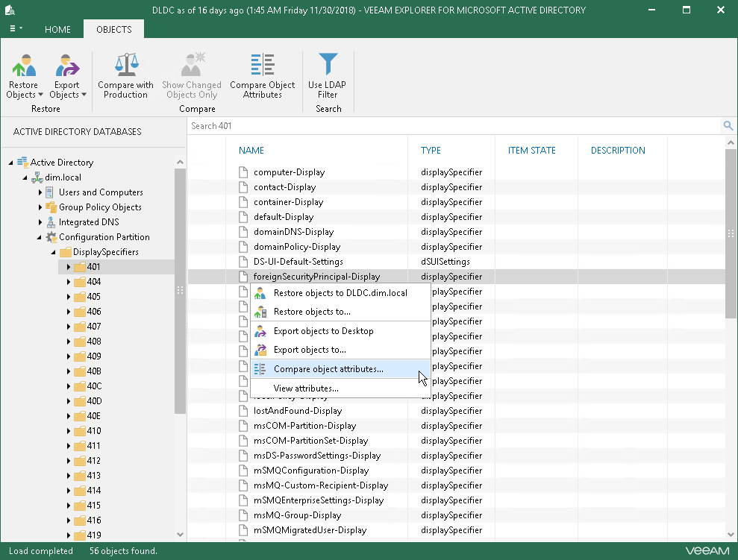Activate the Use LDAP Filter funnel icon

point(328,64)
